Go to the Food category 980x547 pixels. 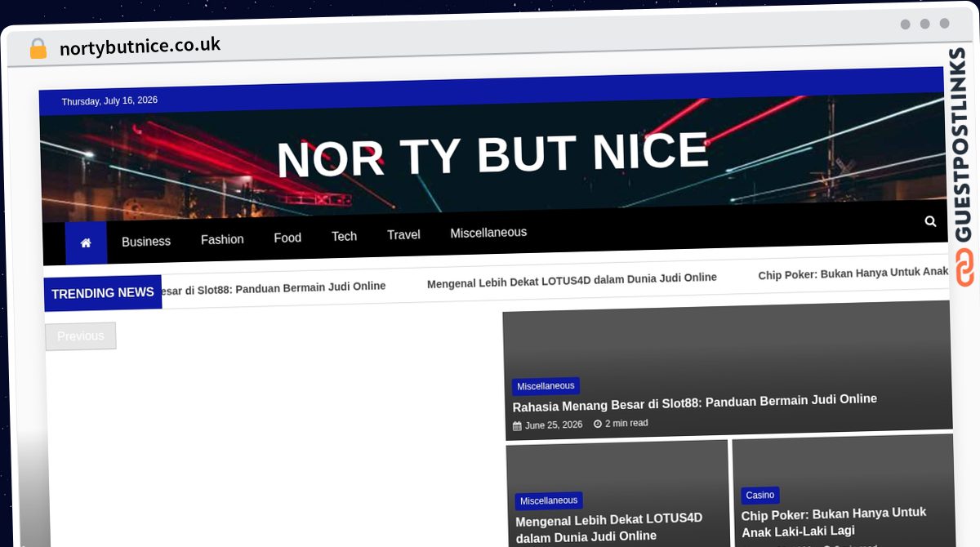[287, 238]
